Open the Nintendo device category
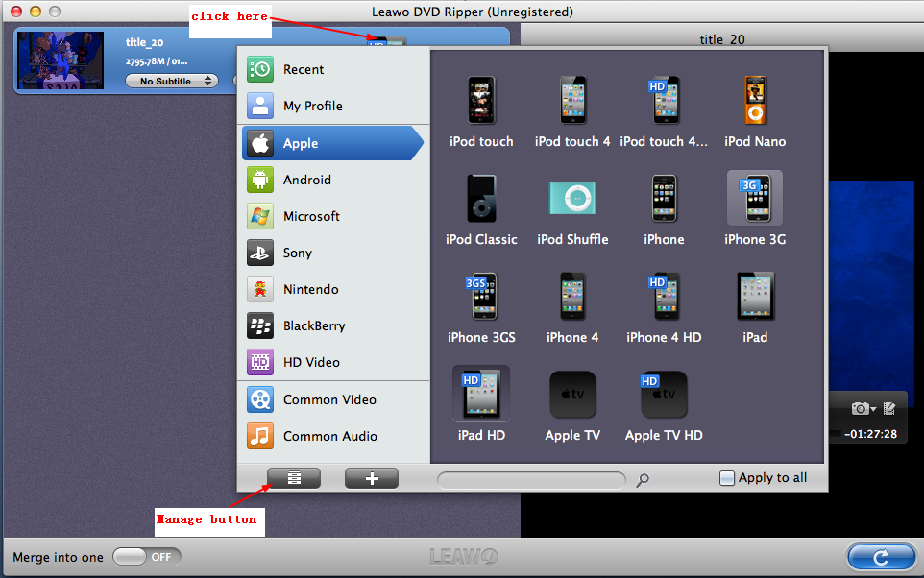924x578 pixels. click(x=333, y=289)
